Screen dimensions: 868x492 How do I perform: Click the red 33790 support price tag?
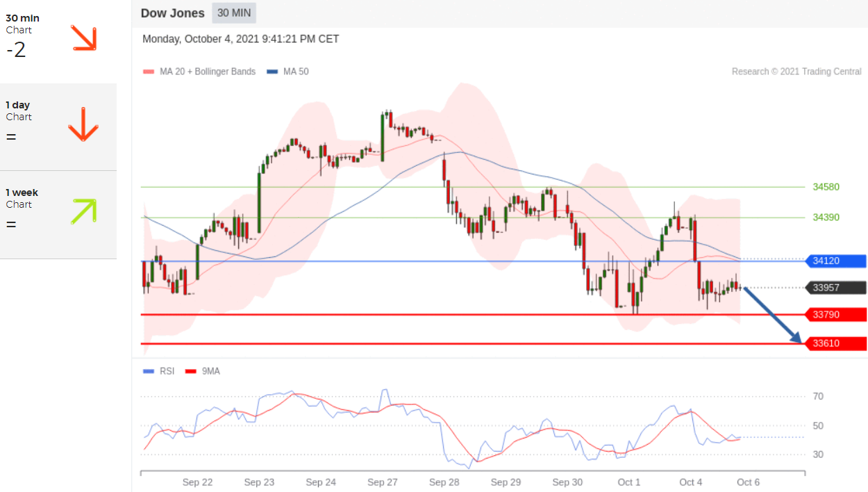tap(835, 315)
